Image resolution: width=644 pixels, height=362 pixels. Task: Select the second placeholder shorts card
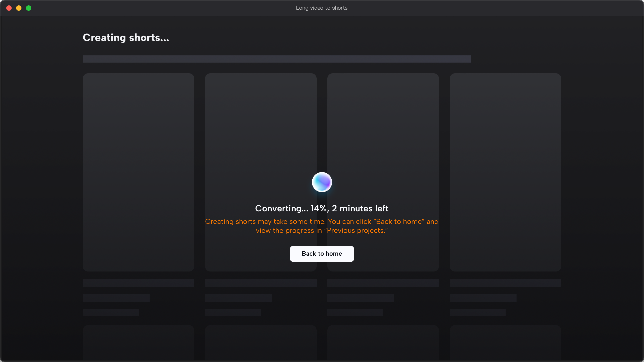[261, 112]
